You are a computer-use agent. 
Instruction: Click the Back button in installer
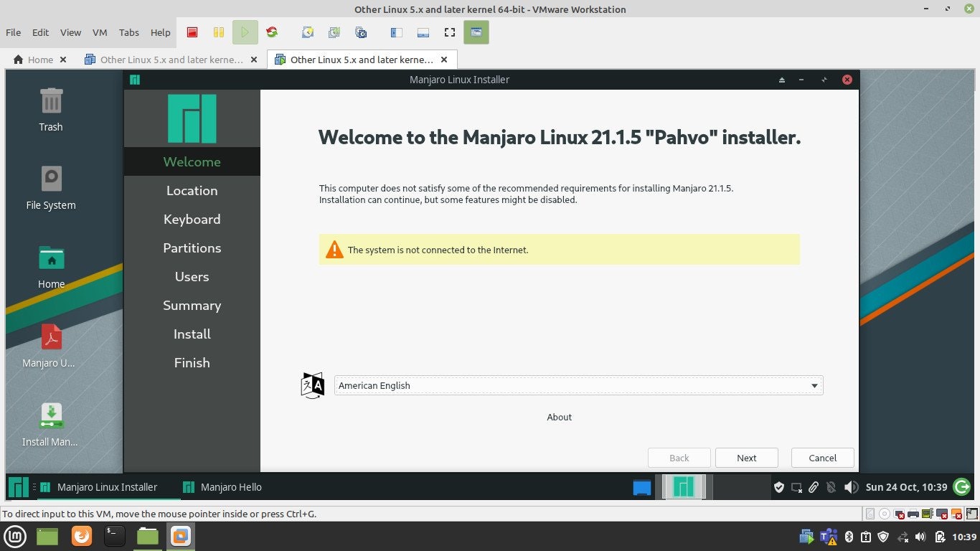point(679,458)
